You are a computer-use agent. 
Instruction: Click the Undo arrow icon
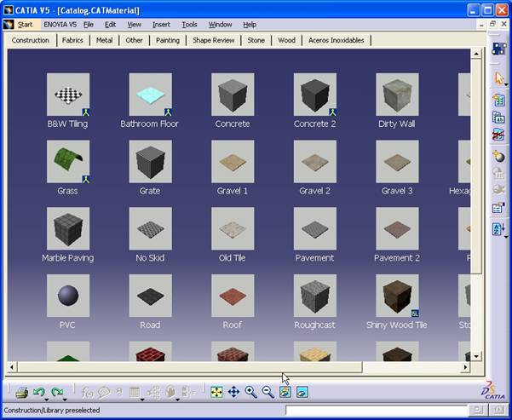39,392
